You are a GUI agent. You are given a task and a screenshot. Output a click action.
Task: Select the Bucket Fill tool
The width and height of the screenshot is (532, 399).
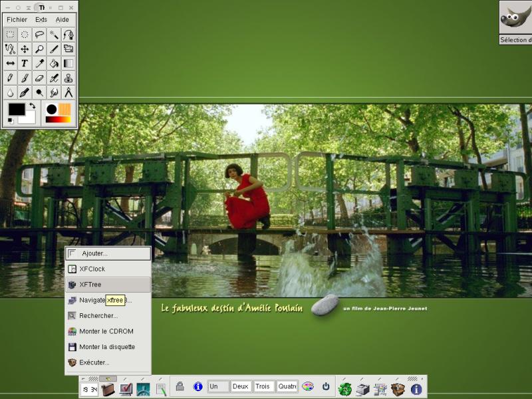click(54, 63)
